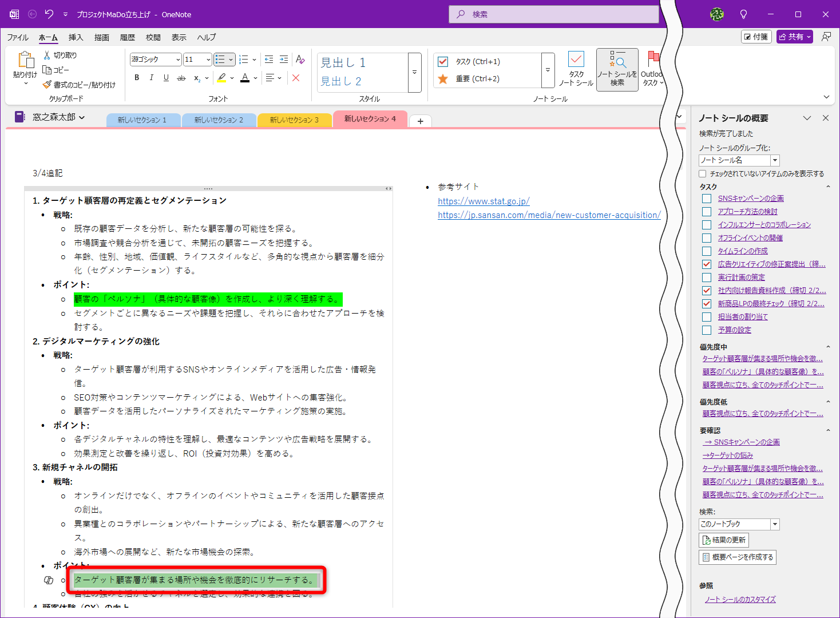The width and height of the screenshot is (840, 618).
Task: Collapse the タスク group in the tag summary
Action: (828, 186)
